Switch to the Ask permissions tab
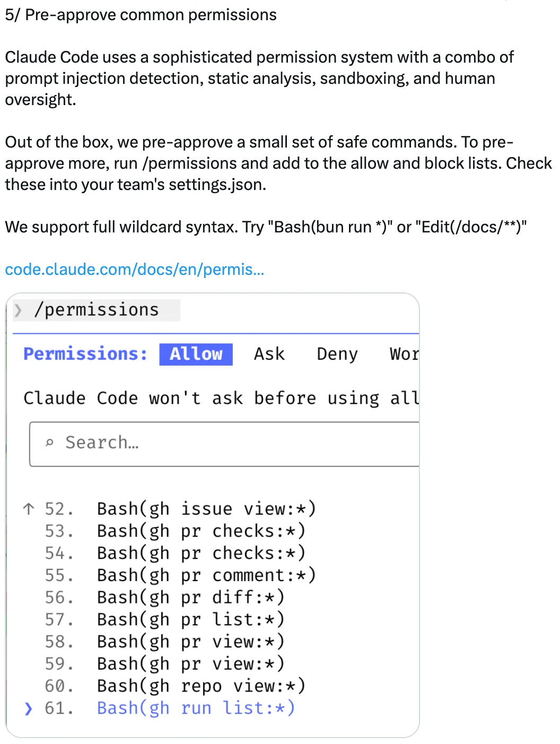 point(269,354)
